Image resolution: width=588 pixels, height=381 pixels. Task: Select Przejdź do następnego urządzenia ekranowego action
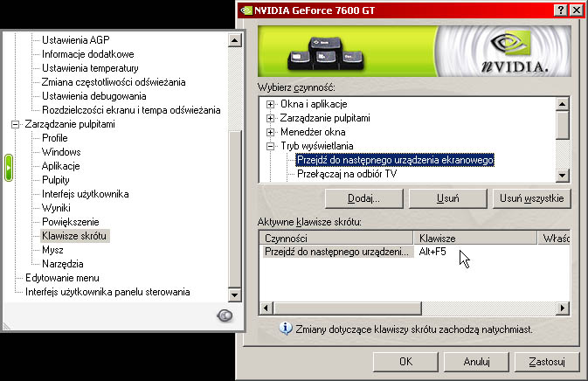click(x=395, y=160)
